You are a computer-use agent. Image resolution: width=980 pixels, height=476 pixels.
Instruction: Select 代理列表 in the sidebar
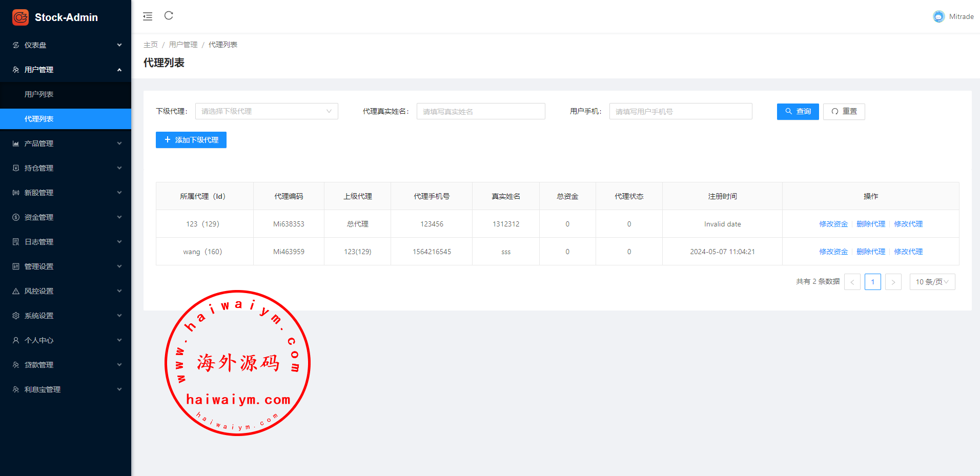coord(39,119)
